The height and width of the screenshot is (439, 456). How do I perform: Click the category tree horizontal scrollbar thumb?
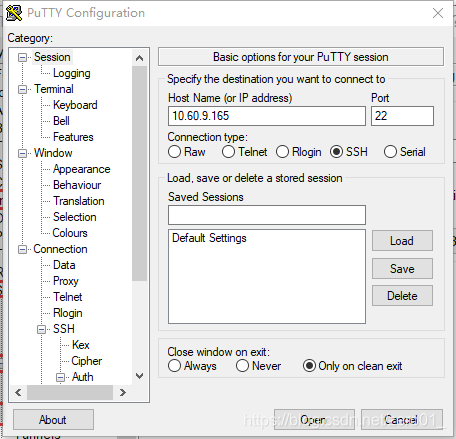coord(70,393)
